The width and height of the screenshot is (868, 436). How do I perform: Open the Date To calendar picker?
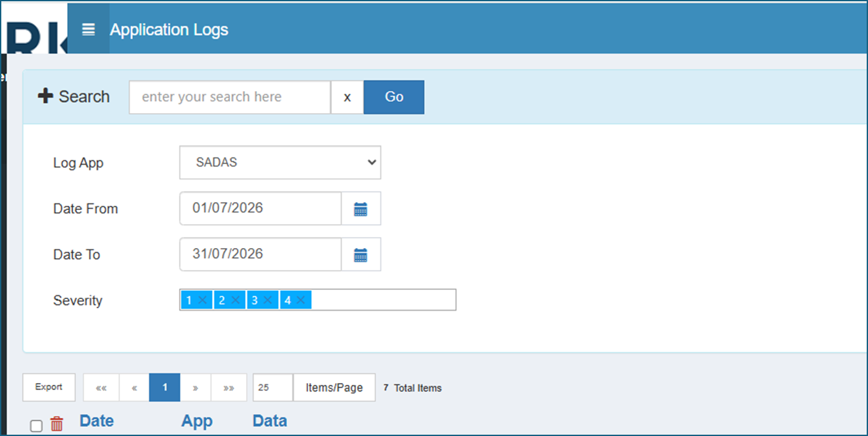coord(361,254)
